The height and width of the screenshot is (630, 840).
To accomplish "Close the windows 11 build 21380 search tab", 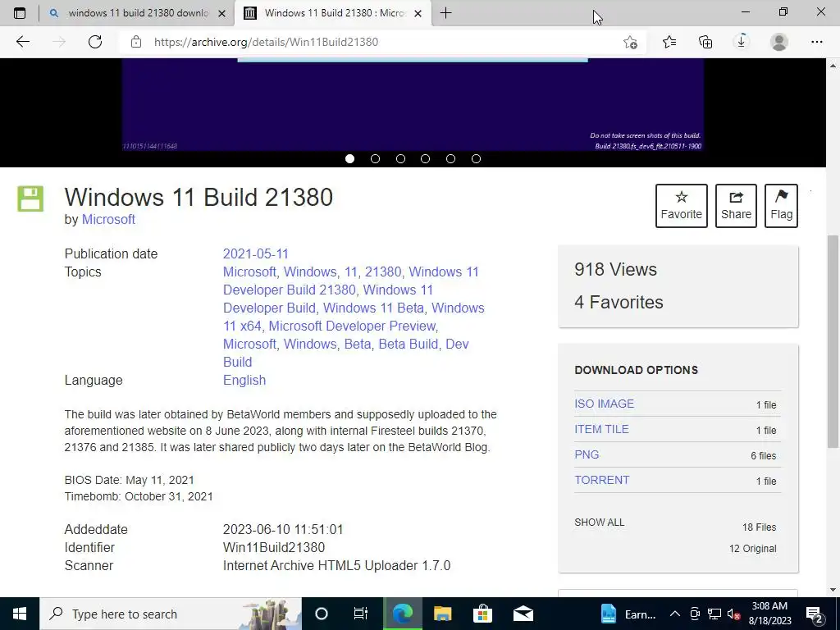I will click(221, 13).
